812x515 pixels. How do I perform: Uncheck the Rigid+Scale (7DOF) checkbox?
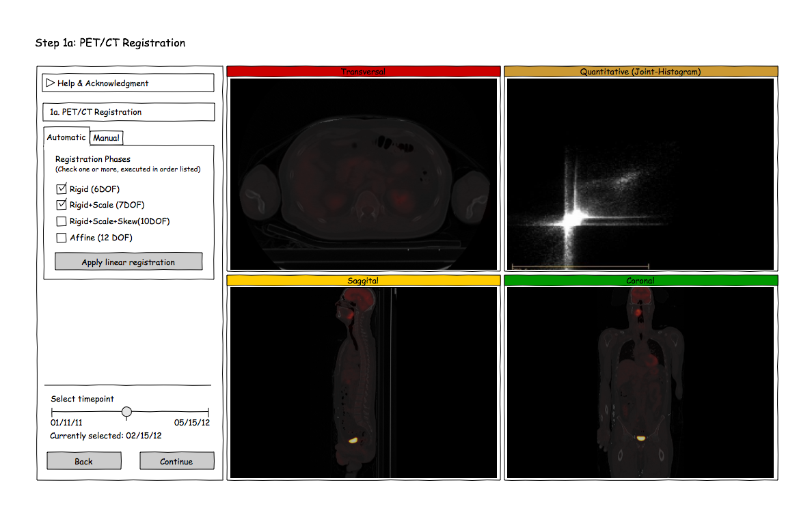pos(62,205)
